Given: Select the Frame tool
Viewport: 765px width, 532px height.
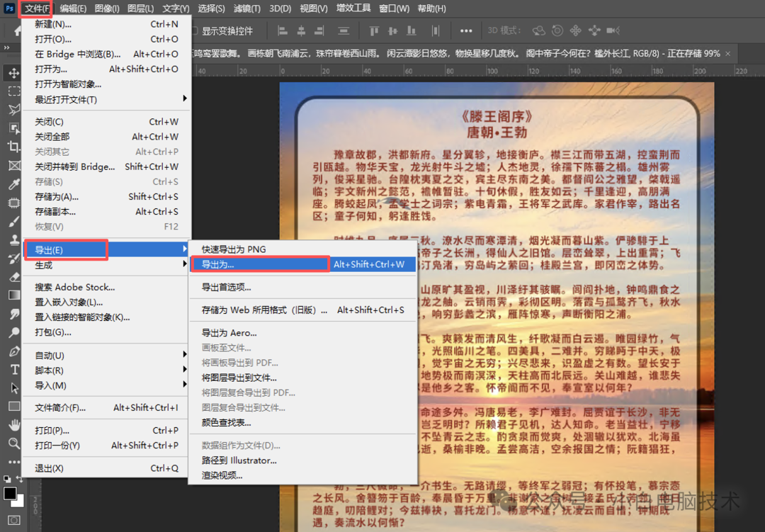Looking at the screenshot, I should click(13, 166).
